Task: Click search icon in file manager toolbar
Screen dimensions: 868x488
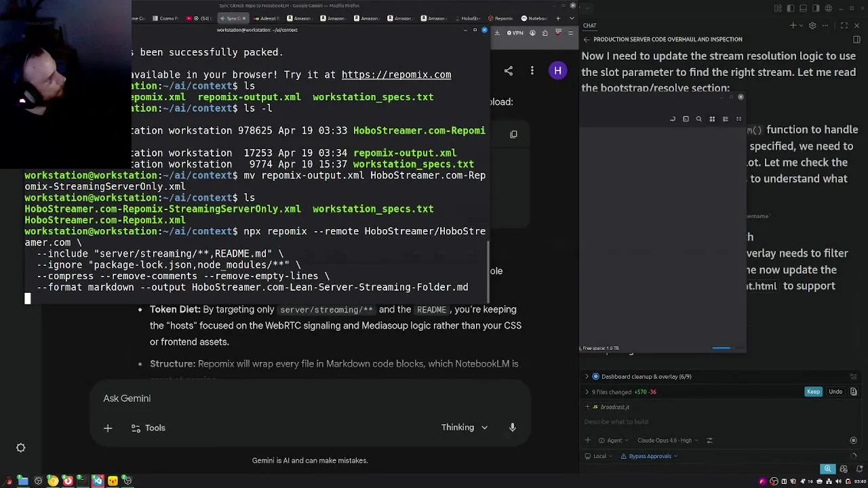Action: (698, 119)
